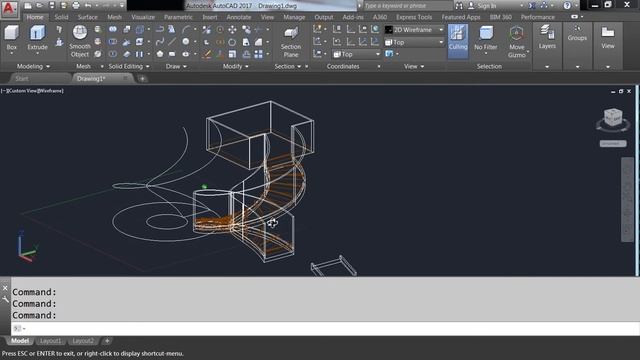Click the command line wrench customize icon
Image resolution: width=640 pixels, height=360 pixels.
pos(5,300)
